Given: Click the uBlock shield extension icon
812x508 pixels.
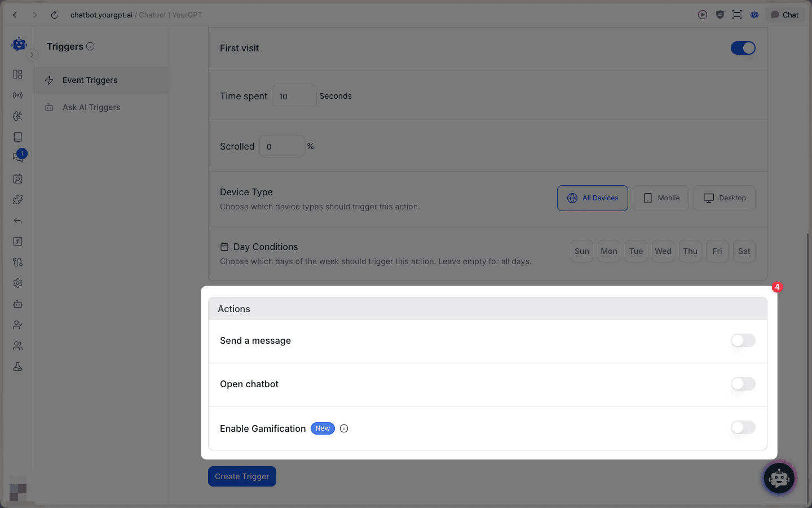Looking at the screenshot, I should 720,15.
